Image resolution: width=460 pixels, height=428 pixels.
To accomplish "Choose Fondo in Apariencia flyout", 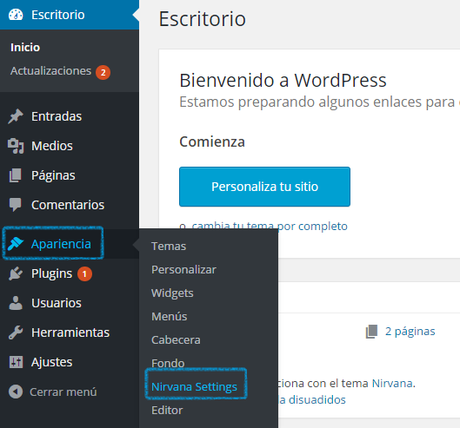I will [168, 363].
